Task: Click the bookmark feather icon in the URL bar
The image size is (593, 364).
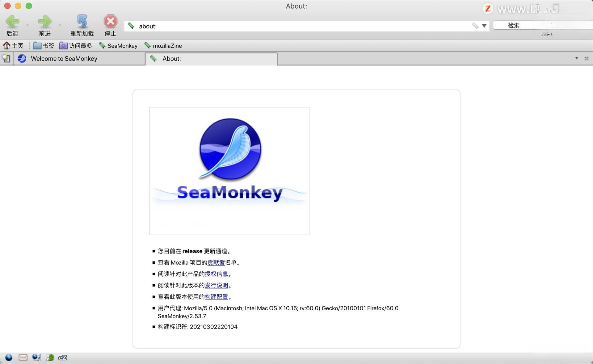Action: tap(475, 26)
